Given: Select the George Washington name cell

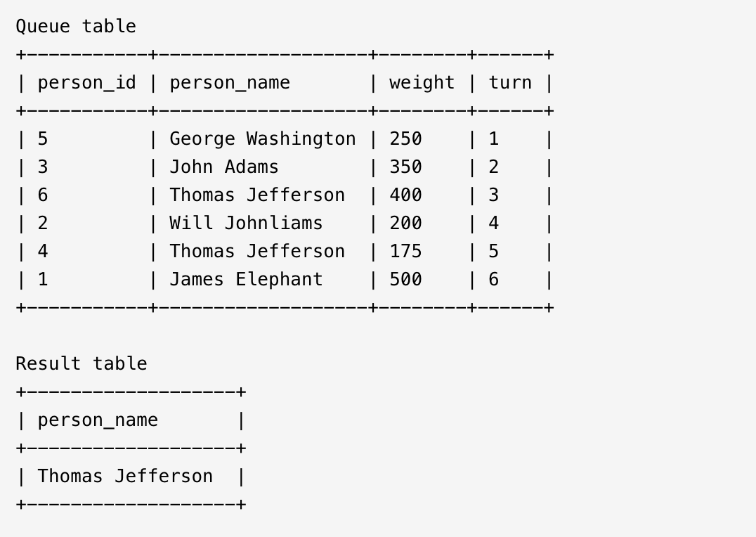Looking at the screenshot, I should [262, 139].
